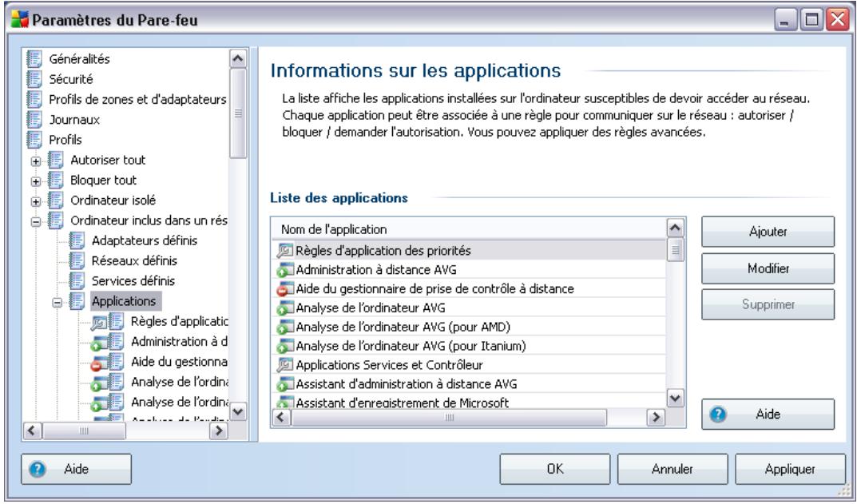
Task: Select Applications label in tree
Action: click(124, 301)
